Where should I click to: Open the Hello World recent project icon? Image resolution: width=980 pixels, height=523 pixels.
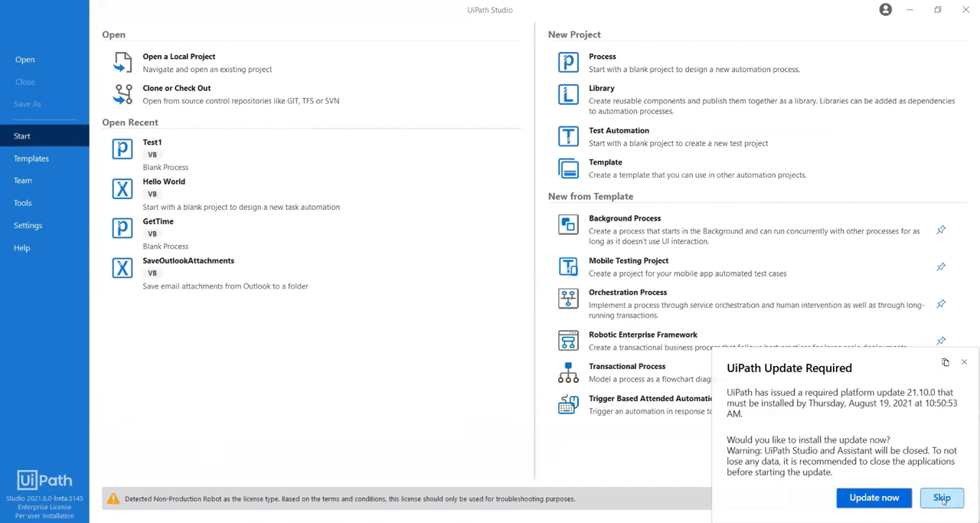click(x=122, y=188)
